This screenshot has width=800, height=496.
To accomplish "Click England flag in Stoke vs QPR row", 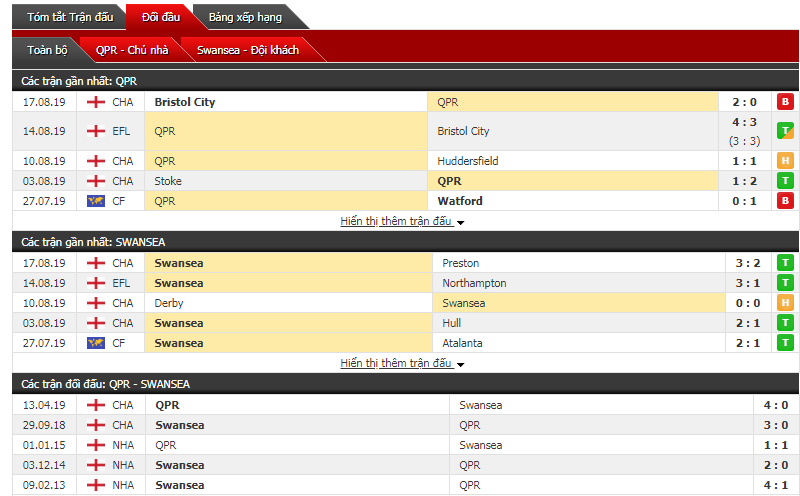I will [x=95, y=181].
